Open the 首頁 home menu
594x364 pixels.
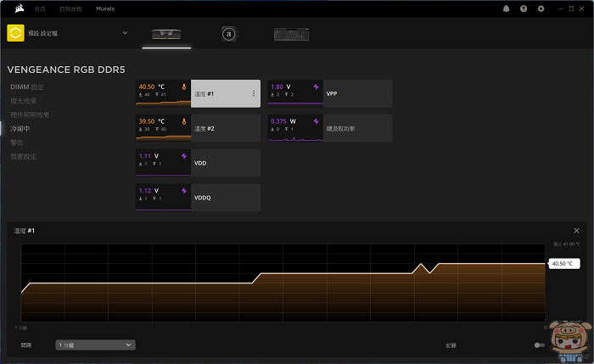(40, 8)
